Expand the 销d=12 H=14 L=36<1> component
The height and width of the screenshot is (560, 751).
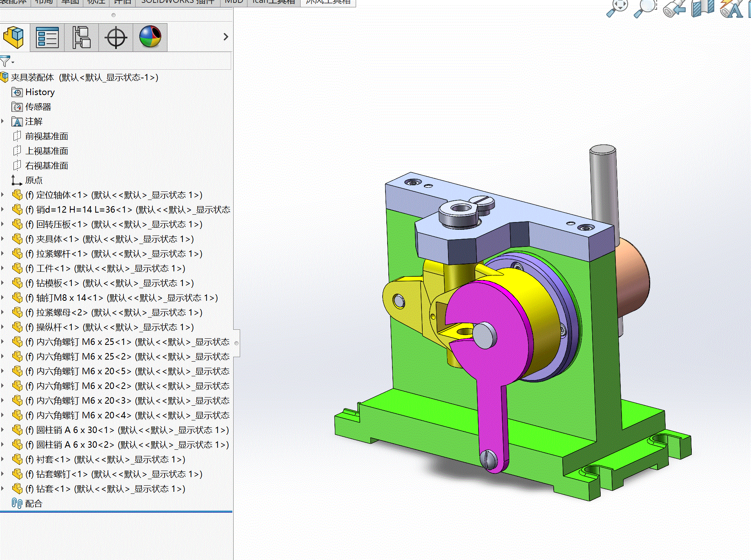click(x=2, y=209)
